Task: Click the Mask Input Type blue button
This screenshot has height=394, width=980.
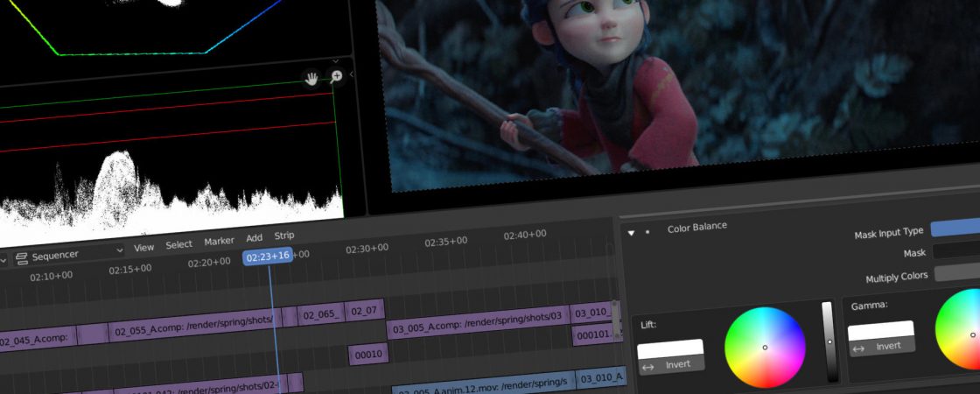Action: coord(955,228)
